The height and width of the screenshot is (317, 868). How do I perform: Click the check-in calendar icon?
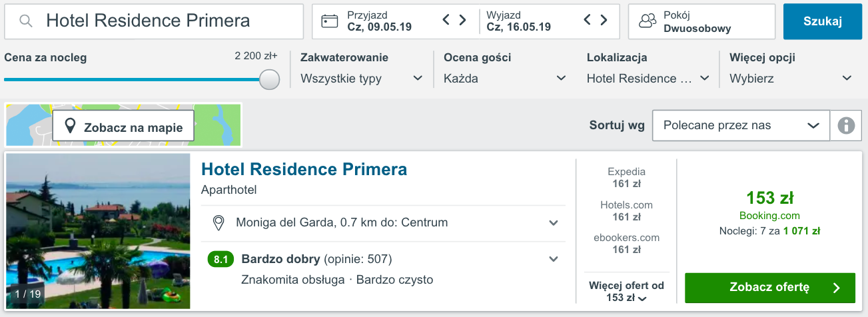pos(330,21)
